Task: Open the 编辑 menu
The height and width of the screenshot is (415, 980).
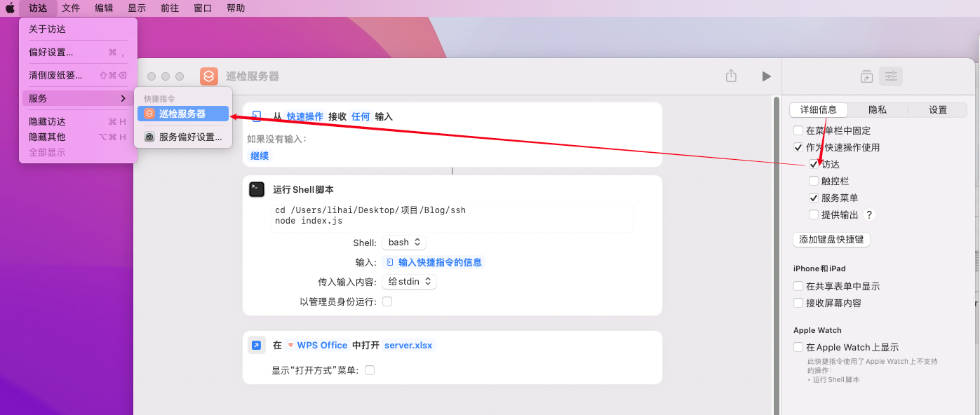Action: coord(104,8)
